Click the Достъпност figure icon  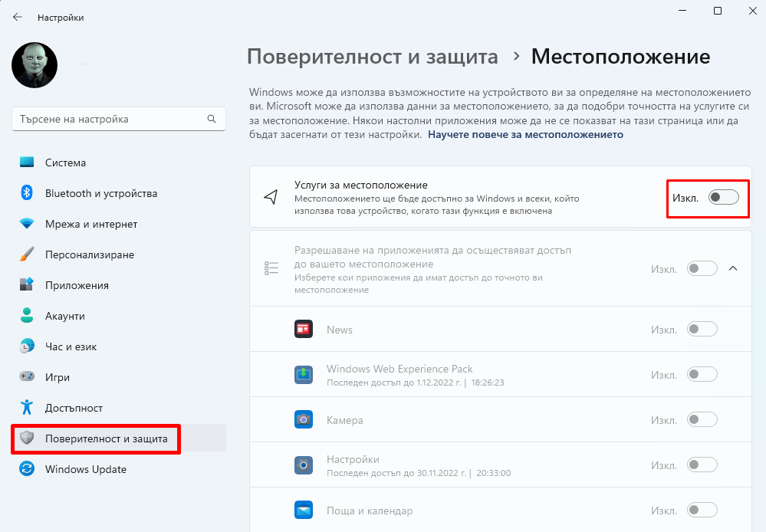click(27, 407)
